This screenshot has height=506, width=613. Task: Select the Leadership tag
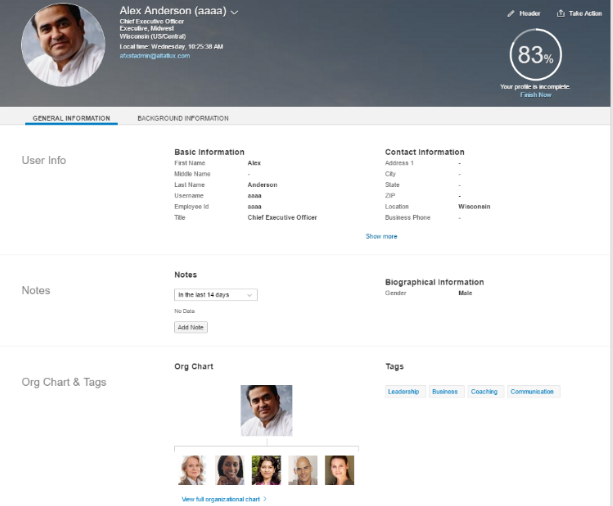pos(404,392)
